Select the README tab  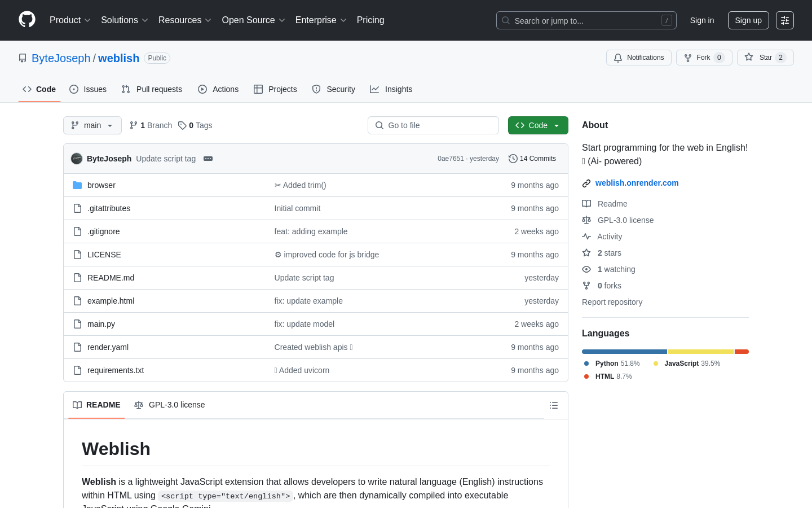[96, 405]
